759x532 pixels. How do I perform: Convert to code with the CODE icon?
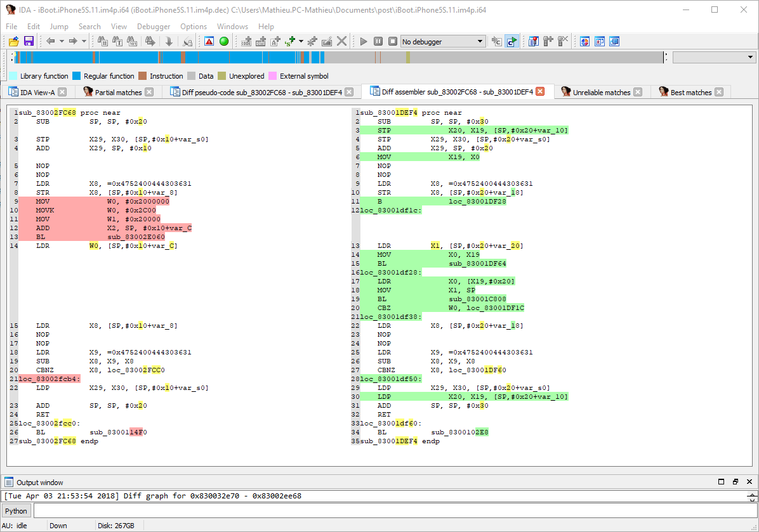click(x=246, y=41)
